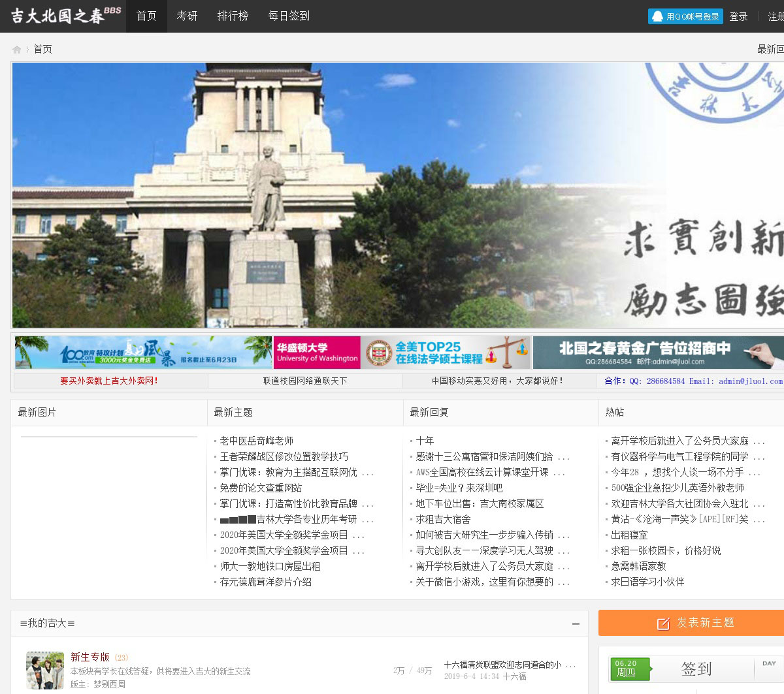Open the 100教育 summer storm banner ad
The width and height of the screenshot is (784, 694).
143,353
